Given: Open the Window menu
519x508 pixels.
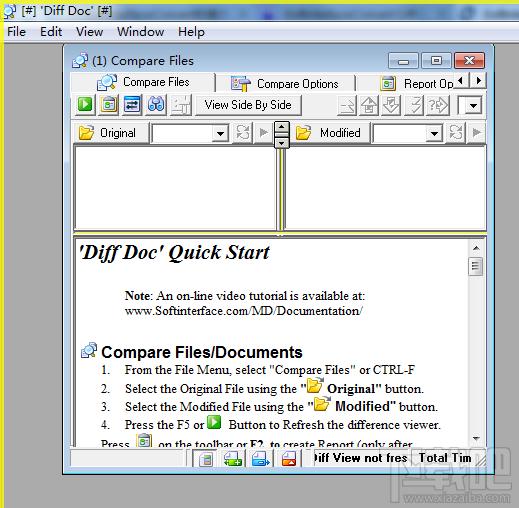Looking at the screenshot, I should [140, 32].
